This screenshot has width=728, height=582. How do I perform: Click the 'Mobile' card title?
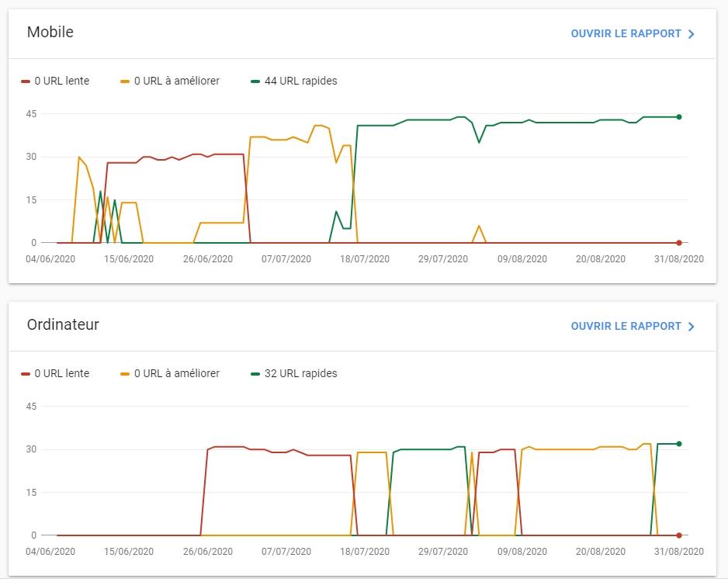(50, 33)
